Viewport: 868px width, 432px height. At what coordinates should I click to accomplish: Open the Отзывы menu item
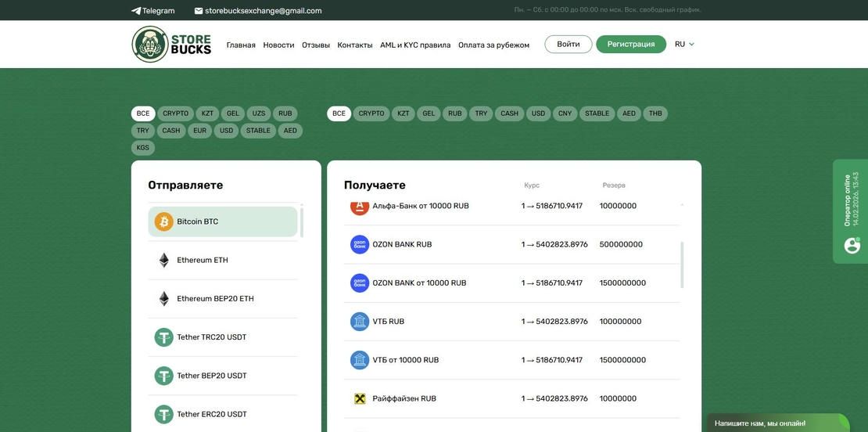coord(316,45)
